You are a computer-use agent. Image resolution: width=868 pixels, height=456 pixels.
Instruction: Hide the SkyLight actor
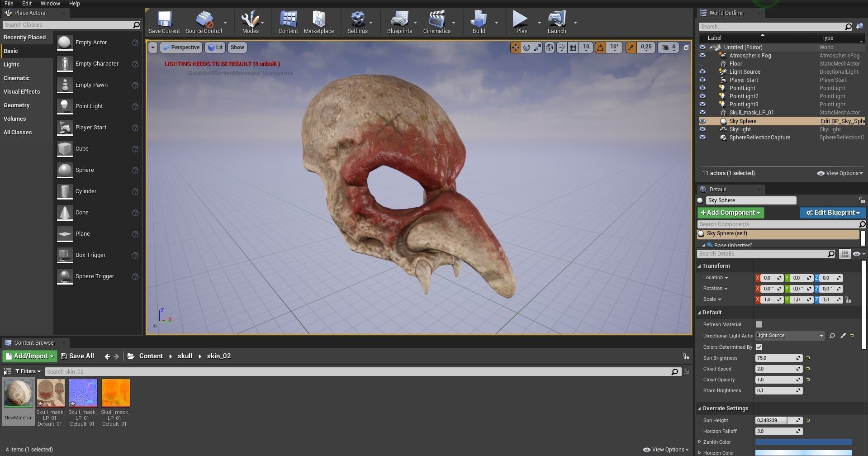coord(702,129)
